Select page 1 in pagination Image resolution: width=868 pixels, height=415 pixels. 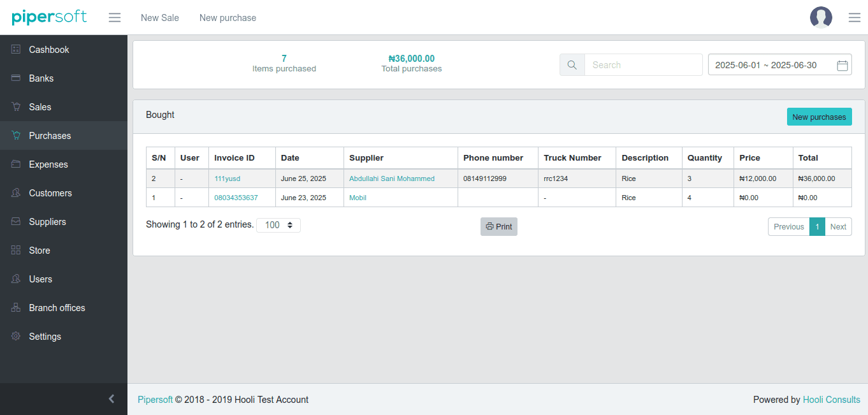click(x=818, y=226)
